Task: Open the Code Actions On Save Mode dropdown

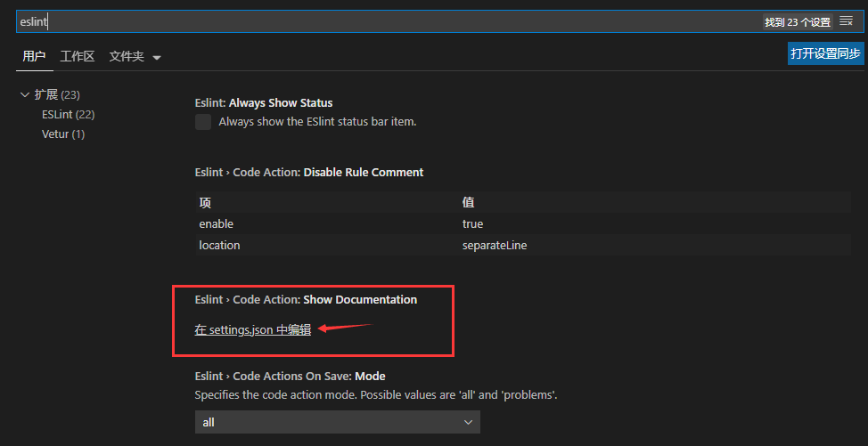Action: 338,422
